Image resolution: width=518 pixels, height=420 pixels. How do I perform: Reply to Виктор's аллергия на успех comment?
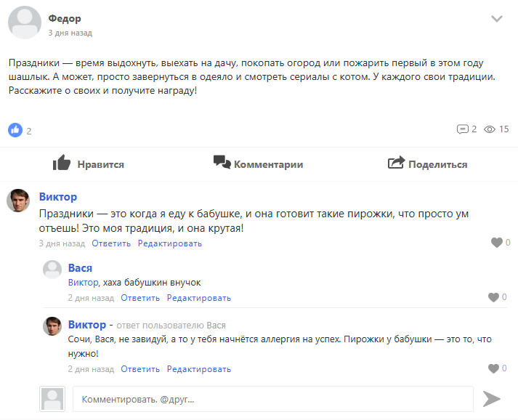pyautogui.click(x=140, y=369)
